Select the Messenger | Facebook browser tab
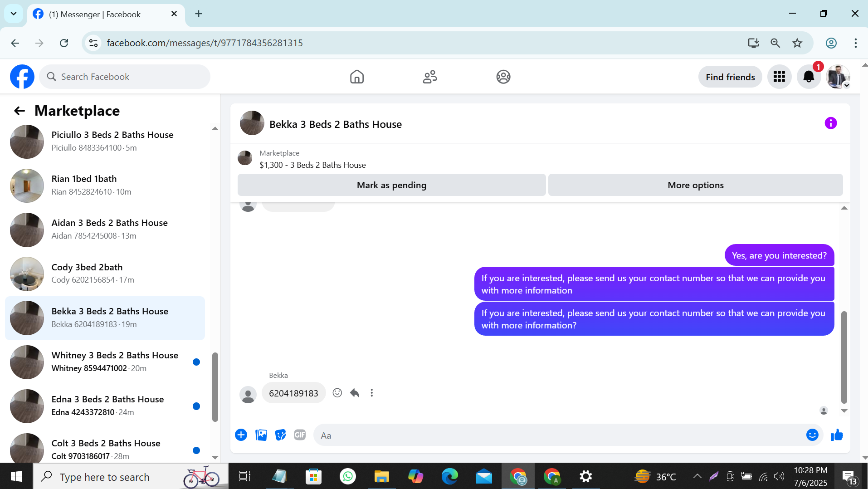The width and height of the screenshot is (868, 489). [x=106, y=14]
